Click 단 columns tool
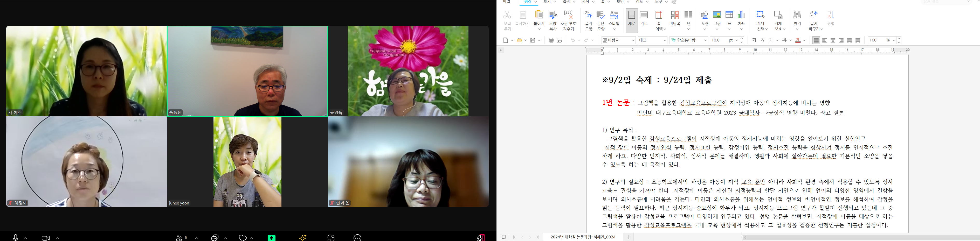The width and height of the screenshot is (980, 241). tap(689, 20)
